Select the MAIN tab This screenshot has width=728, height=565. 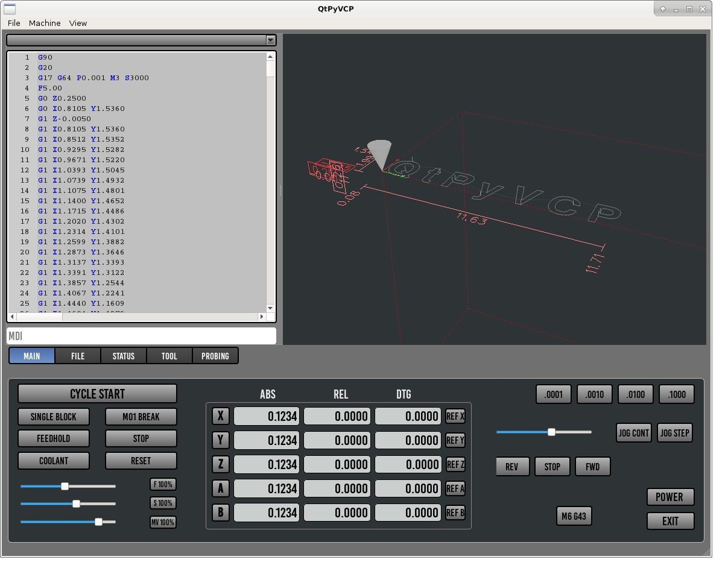click(32, 356)
